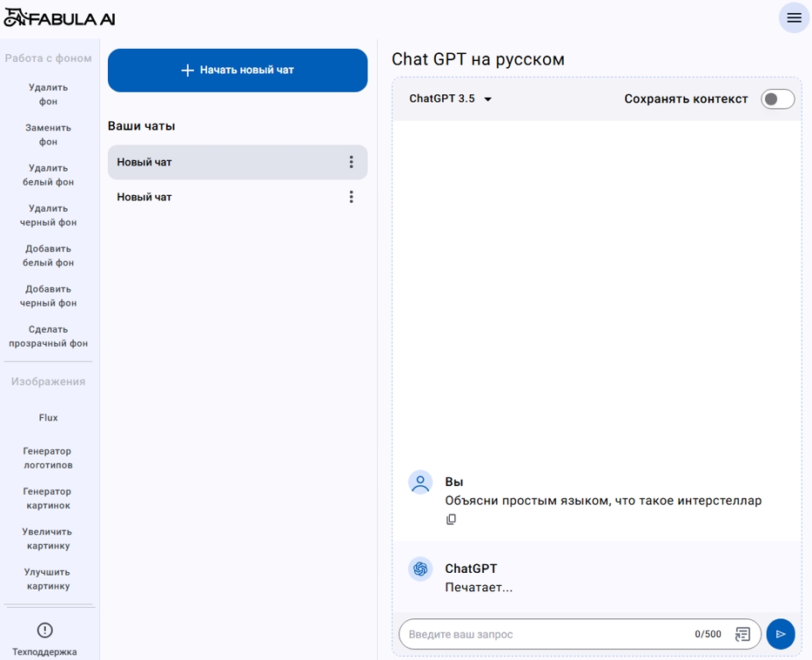Toggle the Сохранять контекст switch
This screenshot has width=812, height=660.
click(x=777, y=99)
